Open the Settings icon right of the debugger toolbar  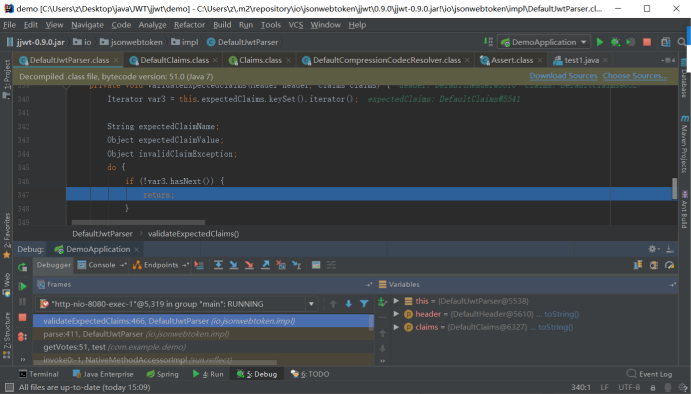point(654,265)
